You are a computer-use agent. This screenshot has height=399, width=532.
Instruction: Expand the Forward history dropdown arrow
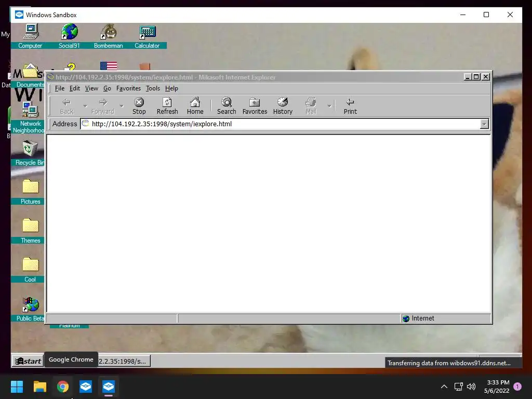pyautogui.click(x=122, y=106)
